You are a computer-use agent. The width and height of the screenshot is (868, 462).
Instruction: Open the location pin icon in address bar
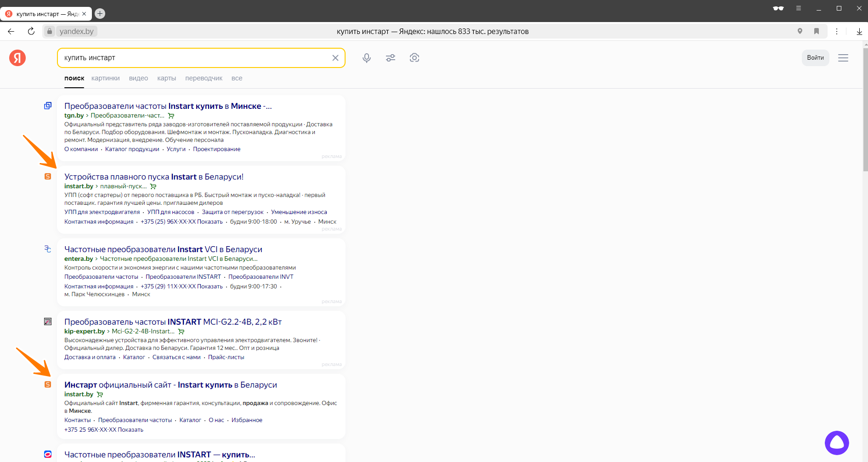click(x=800, y=31)
